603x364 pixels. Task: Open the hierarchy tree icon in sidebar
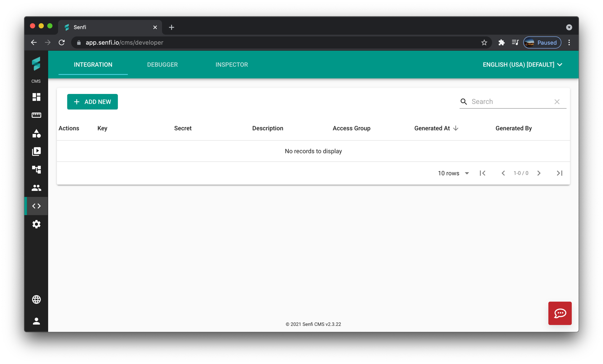tap(36, 169)
